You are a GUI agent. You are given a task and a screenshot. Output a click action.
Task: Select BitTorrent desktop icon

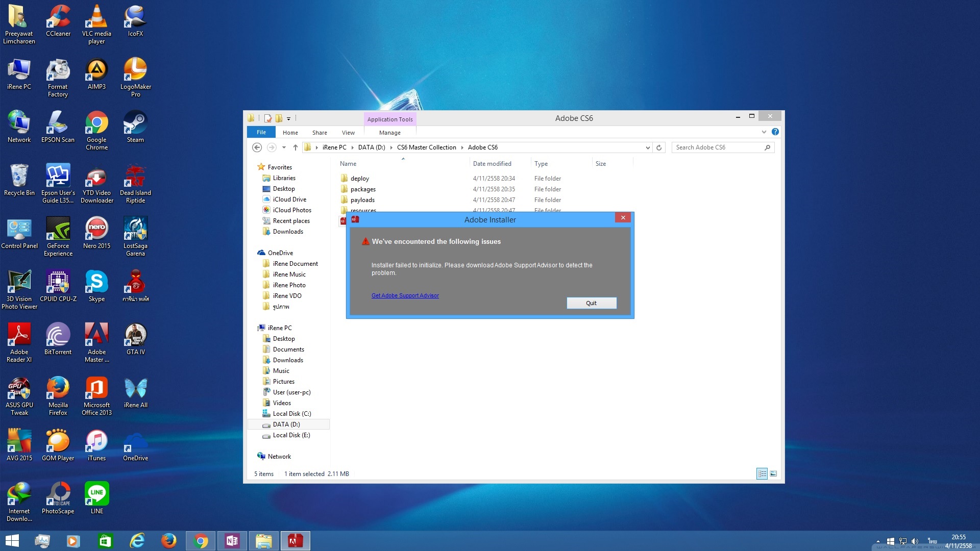(58, 339)
